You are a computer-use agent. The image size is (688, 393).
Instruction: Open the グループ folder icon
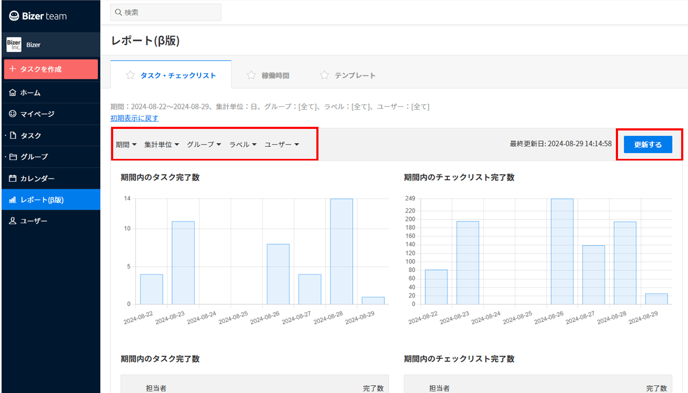click(x=13, y=157)
